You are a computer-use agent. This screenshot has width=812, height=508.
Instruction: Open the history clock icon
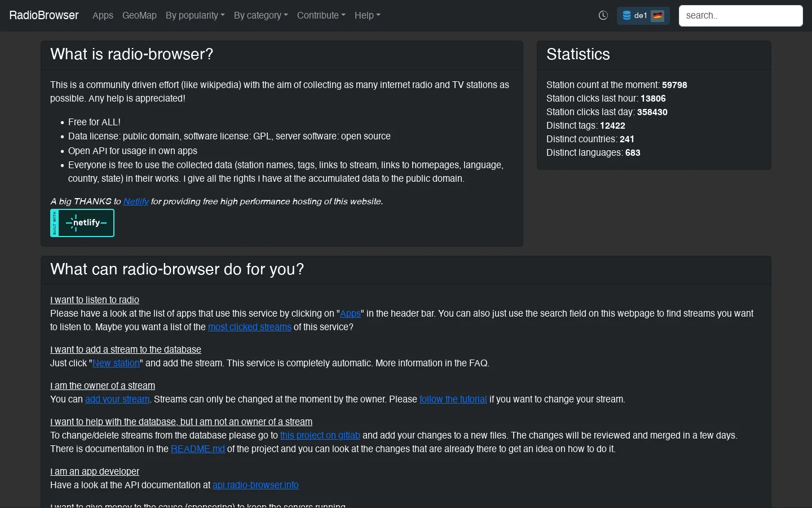pos(603,16)
